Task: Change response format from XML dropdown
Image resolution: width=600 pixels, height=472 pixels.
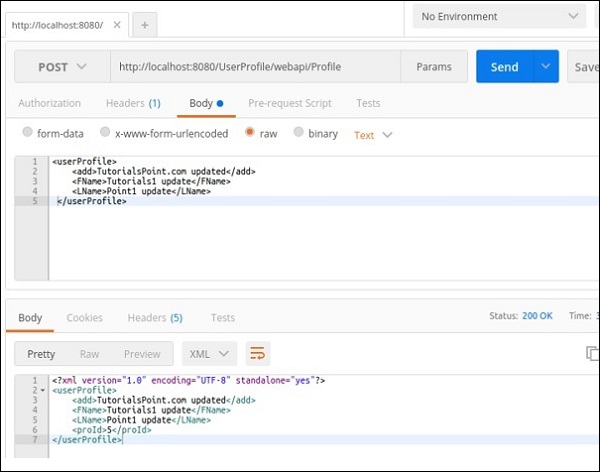Action: pyautogui.click(x=209, y=353)
